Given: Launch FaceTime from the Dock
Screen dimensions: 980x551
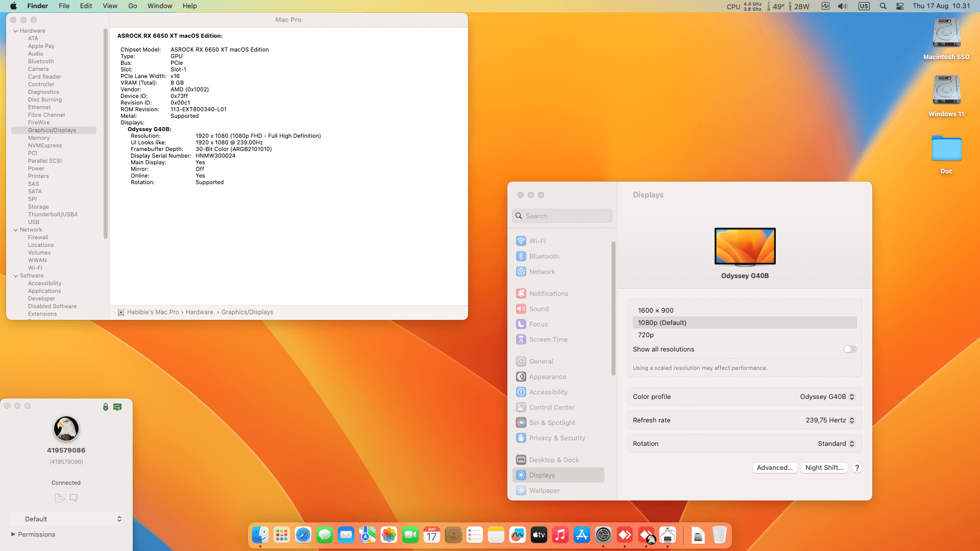Looking at the screenshot, I should point(410,535).
